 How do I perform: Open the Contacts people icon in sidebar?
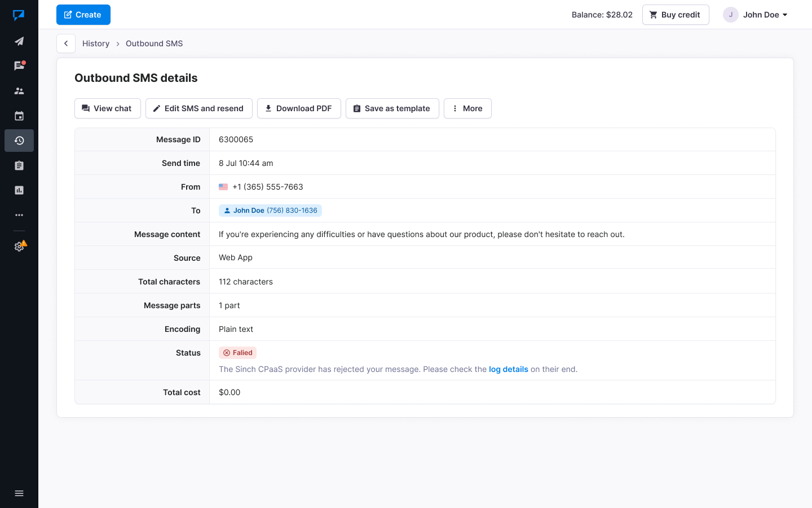[x=19, y=91]
